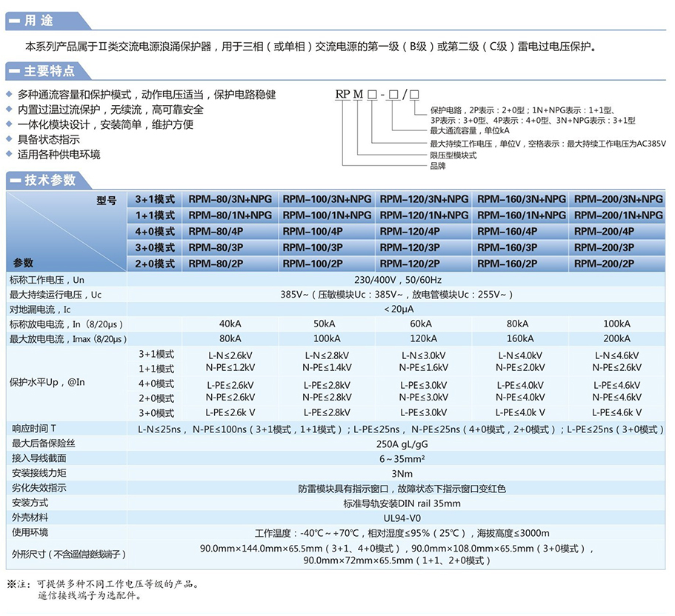Click the diamond bullet beside 多种通流容量和保护模式

click(9, 95)
